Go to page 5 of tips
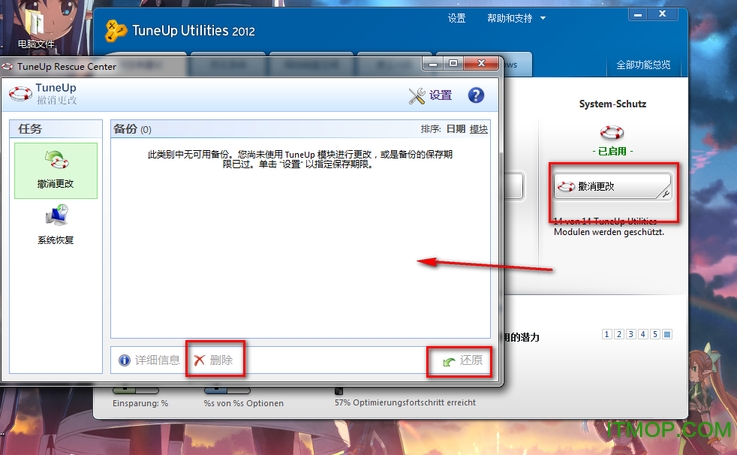 pyautogui.click(x=655, y=334)
